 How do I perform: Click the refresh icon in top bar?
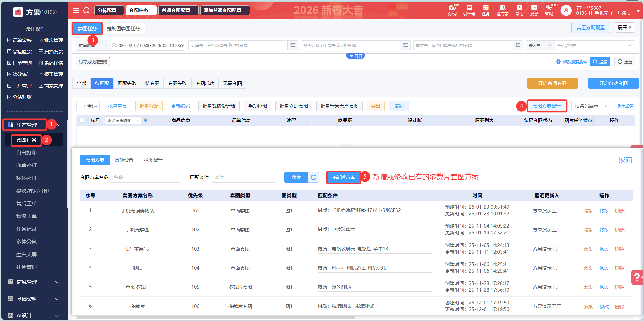coord(86,10)
